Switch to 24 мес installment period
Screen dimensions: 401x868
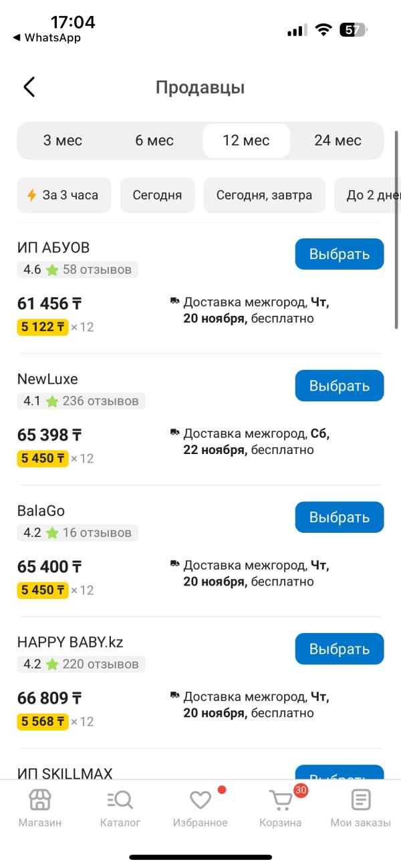pos(338,140)
